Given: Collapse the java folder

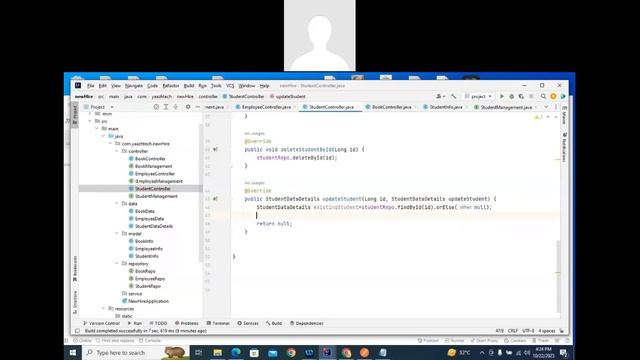Looking at the screenshot, I should tap(103, 136).
